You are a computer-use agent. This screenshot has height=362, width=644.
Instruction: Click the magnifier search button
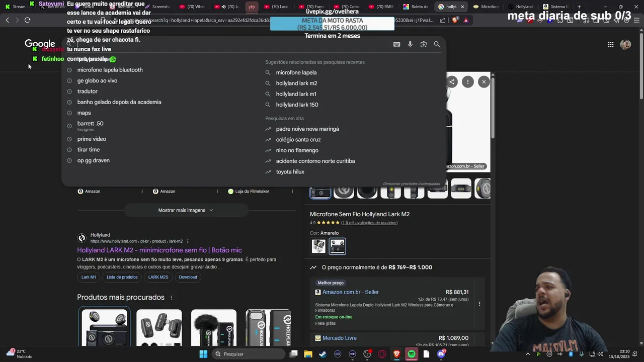coord(437,44)
